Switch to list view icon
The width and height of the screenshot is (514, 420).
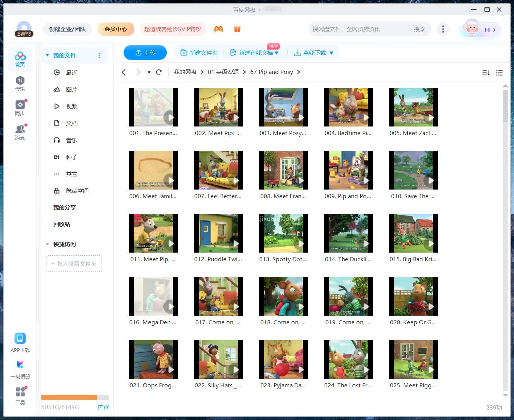pos(499,73)
